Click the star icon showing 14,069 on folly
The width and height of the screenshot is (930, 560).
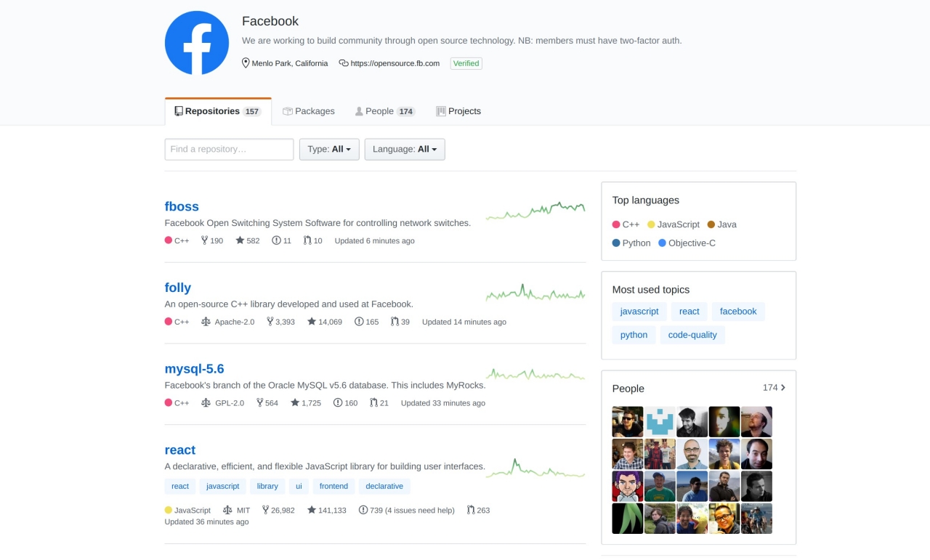coord(312,321)
